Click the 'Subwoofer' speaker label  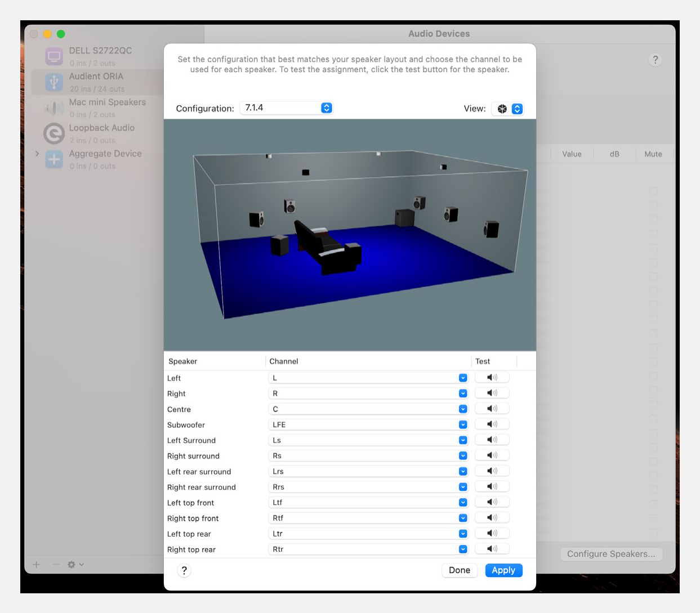[x=186, y=425]
